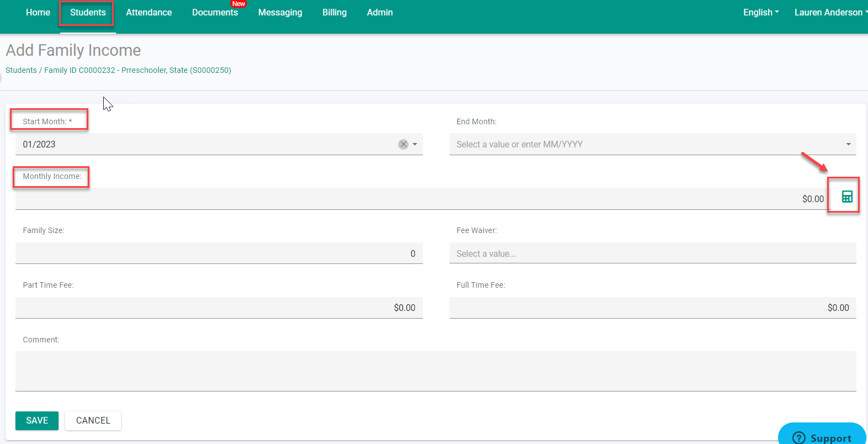The width and height of the screenshot is (868, 444).
Task: Follow the Students breadcrumb link
Action: pos(21,70)
